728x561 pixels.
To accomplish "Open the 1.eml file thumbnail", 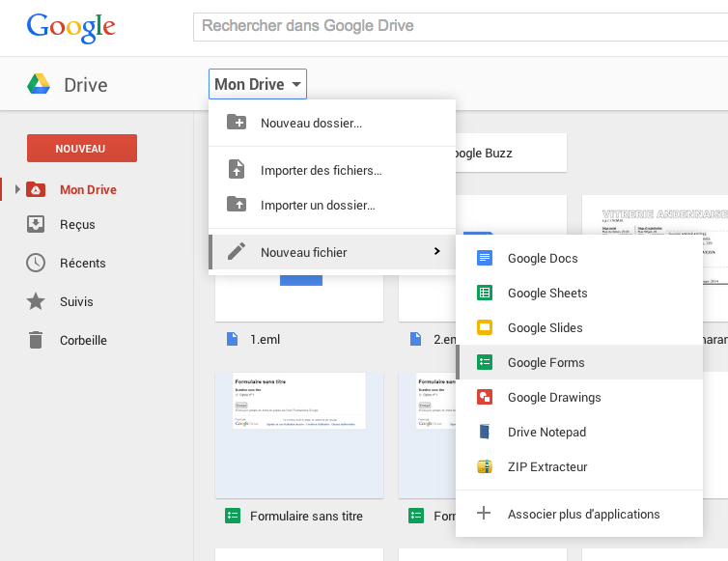I will pyautogui.click(x=299, y=297).
